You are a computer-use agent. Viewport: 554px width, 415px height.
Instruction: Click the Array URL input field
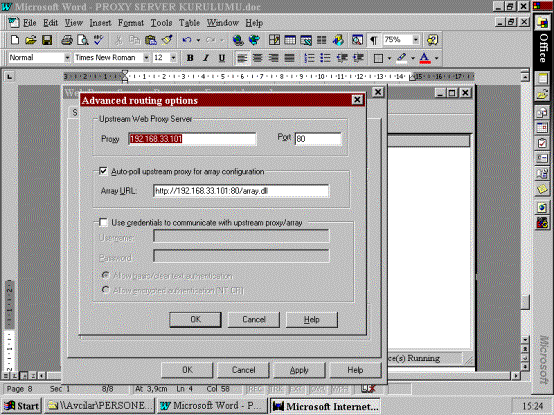241,191
